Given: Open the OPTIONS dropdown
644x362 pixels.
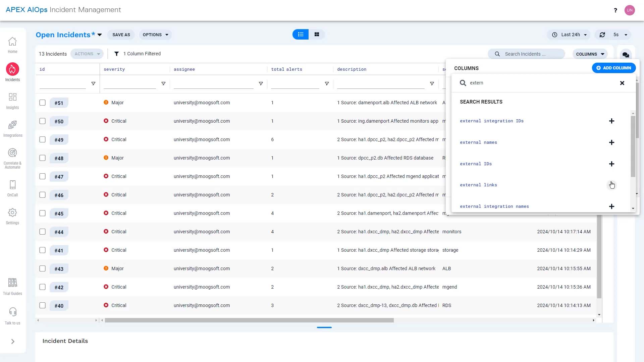Looking at the screenshot, I should pos(155,35).
